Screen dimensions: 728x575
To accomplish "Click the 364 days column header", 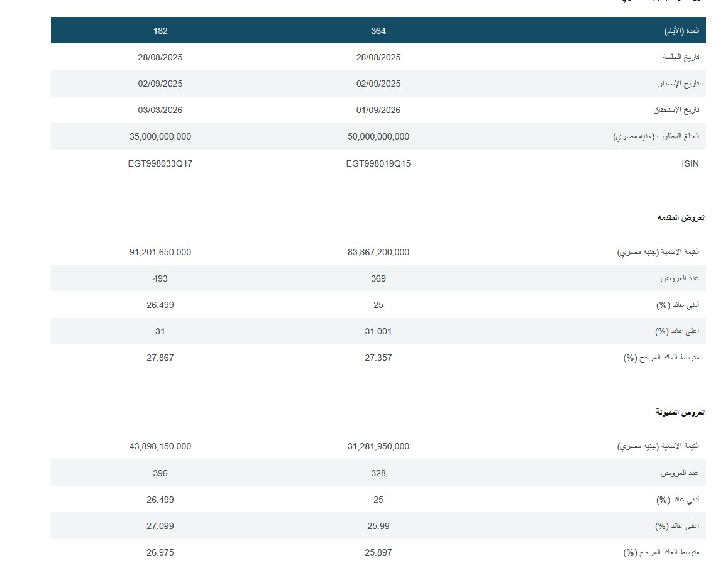I will [x=378, y=31].
